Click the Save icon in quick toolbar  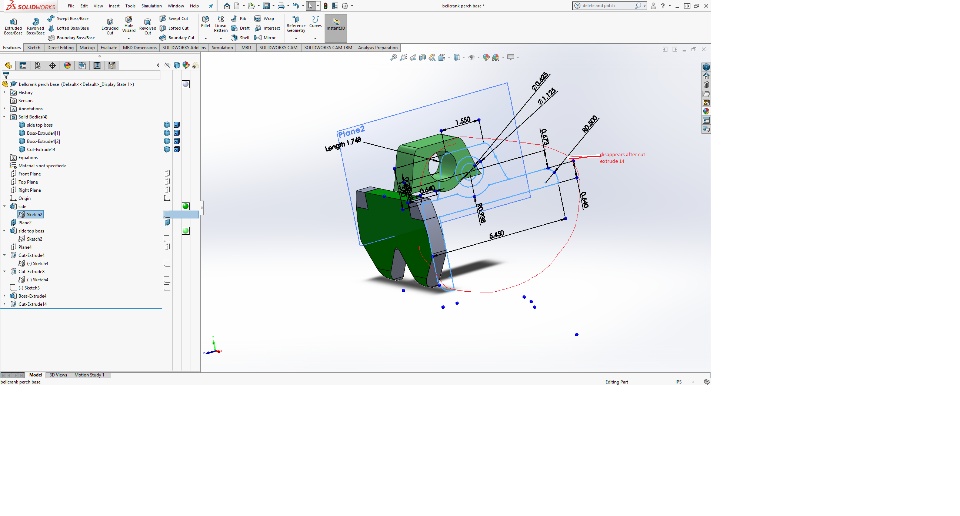pos(266,6)
